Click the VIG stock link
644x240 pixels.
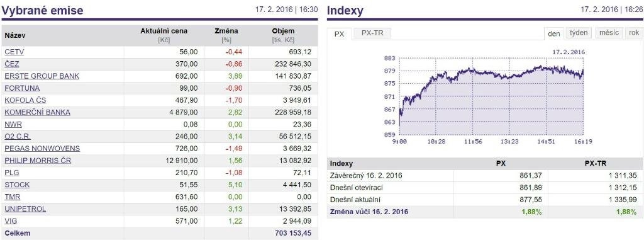11,221
